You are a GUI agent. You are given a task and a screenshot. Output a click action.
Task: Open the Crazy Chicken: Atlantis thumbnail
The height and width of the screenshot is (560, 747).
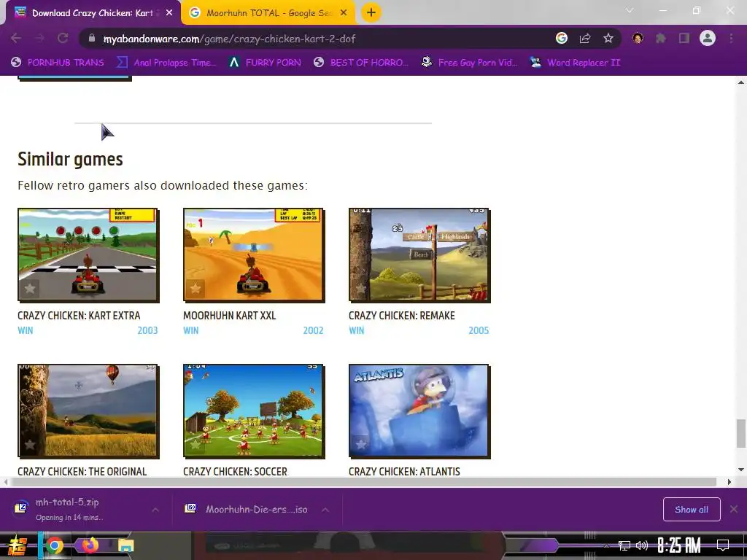pos(419,411)
